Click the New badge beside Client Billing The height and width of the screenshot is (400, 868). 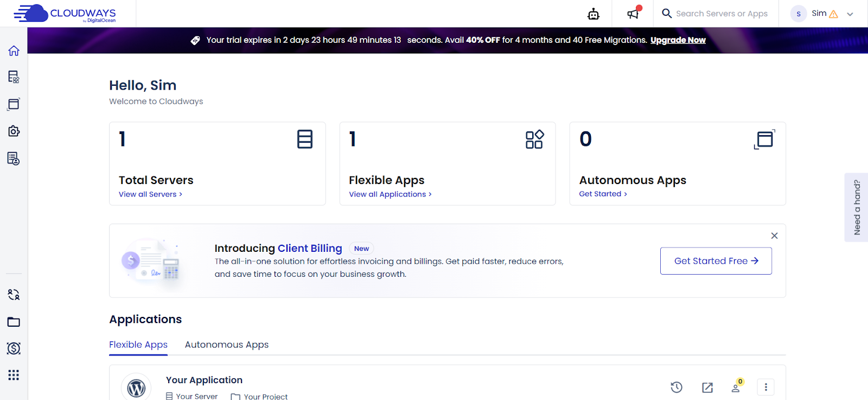361,249
